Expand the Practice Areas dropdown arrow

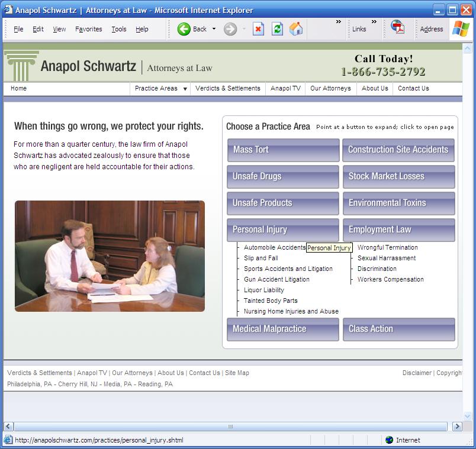click(185, 89)
